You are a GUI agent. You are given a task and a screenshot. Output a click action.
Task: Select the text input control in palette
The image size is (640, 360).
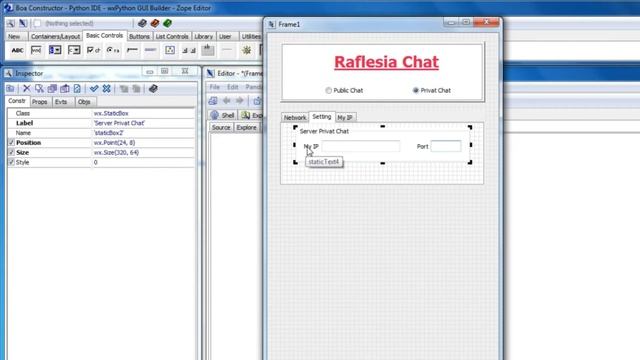pyautogui.click(x=36, y=50)
